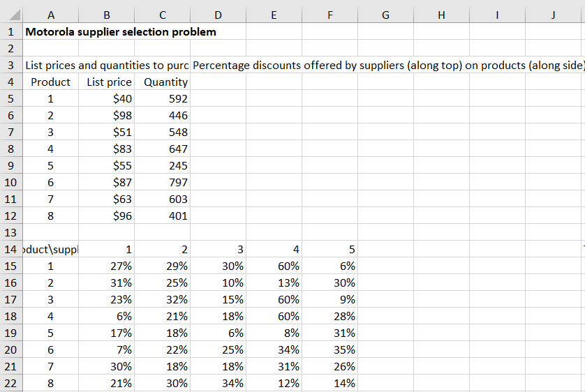Select the quantity 797 cell
The image size is (585, 392).
[x=162, y=182]
